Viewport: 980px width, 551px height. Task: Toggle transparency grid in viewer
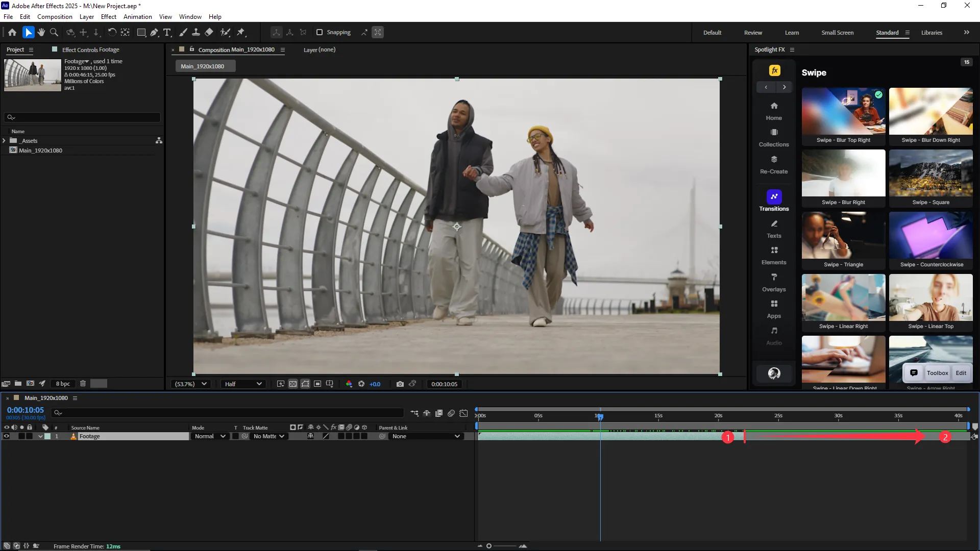293,384
